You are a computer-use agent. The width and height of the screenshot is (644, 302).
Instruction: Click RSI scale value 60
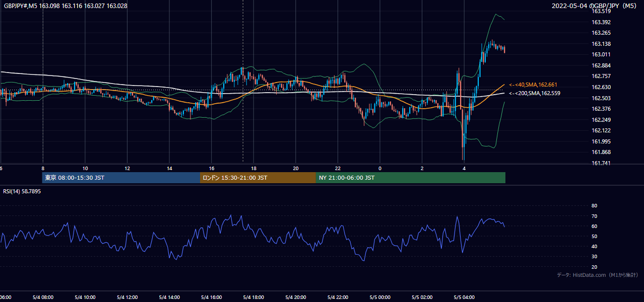click(x=594, y=226)
